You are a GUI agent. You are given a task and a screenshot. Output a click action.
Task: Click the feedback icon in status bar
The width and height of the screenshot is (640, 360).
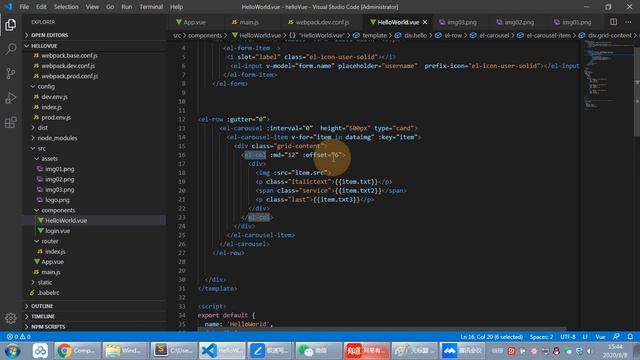point(616,337)
